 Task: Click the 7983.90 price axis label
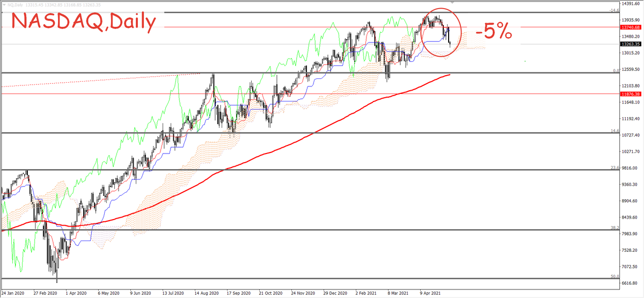click(630, 234)
